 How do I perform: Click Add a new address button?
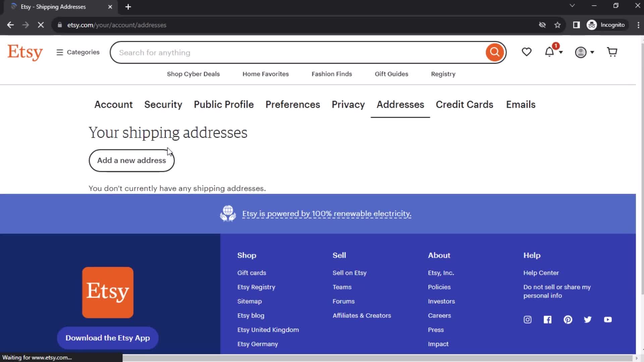click(131, 161)
